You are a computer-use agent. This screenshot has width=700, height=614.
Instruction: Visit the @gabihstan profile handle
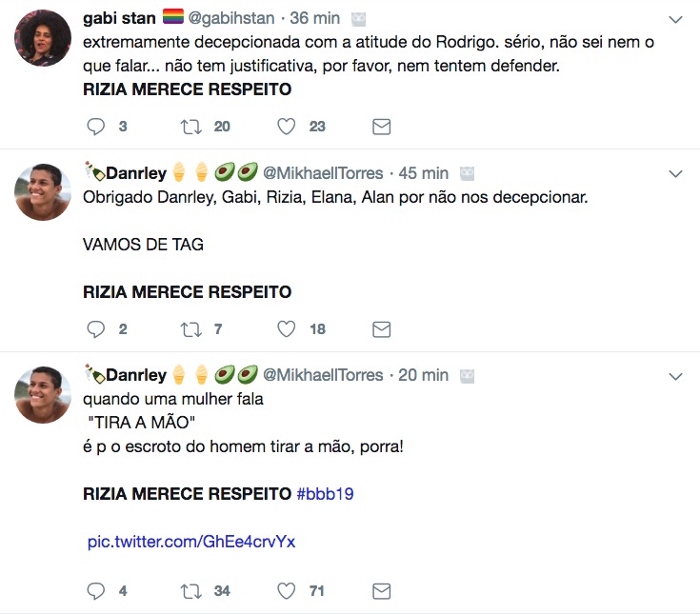[236, 19]
